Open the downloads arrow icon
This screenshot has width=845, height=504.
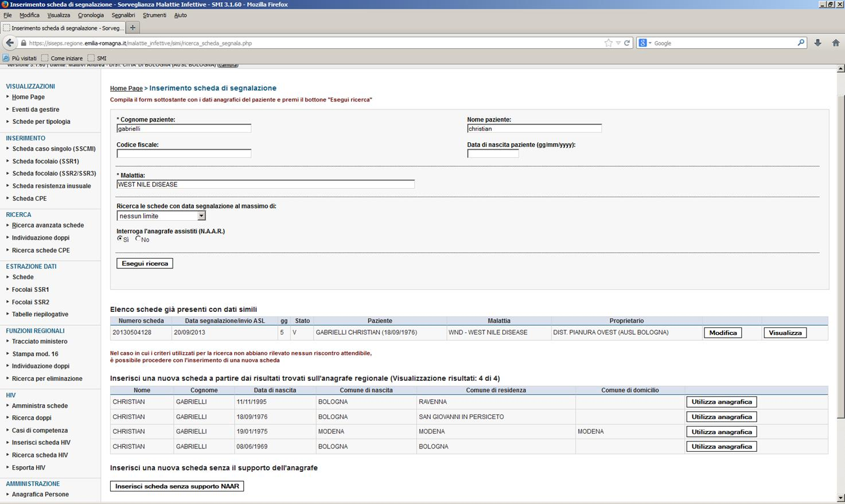[x=817, y=43]
